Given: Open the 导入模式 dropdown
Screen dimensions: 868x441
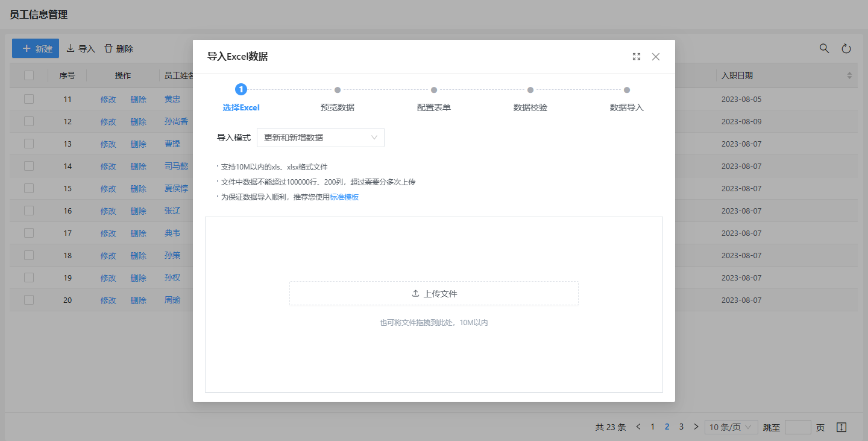Looking at the screenshot, I should point(321,138).
